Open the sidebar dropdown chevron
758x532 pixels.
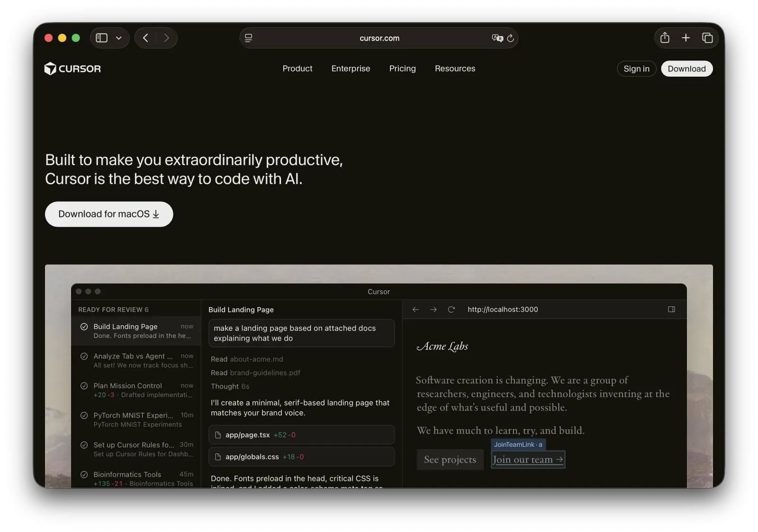tap(119, 38)
